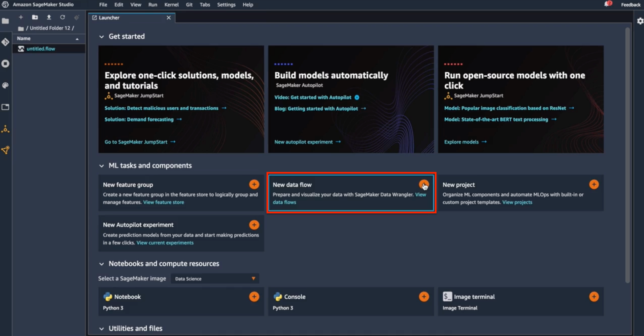Open the Edit menu
The image size is (644, 336).
(x=118, y=5)
